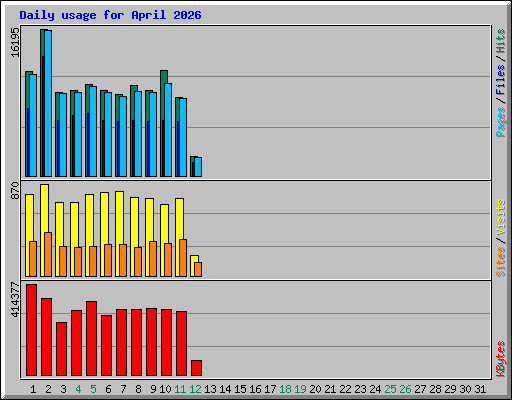Click the short cyan hits bar for day 12
The height and width of the screenshot is (400, 512).
pos(198,167)
